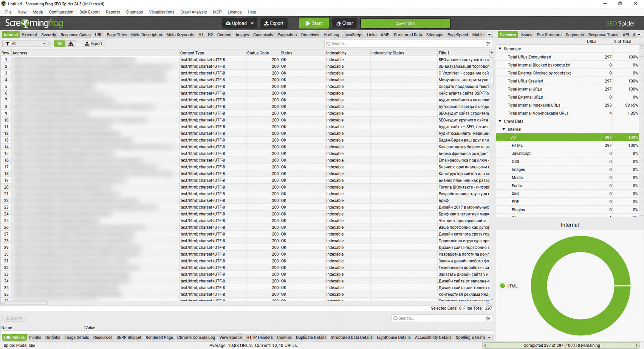The width and height of the screenshot is (644, 349).
Task: Open search options in lower details pane
Action: 488,318
